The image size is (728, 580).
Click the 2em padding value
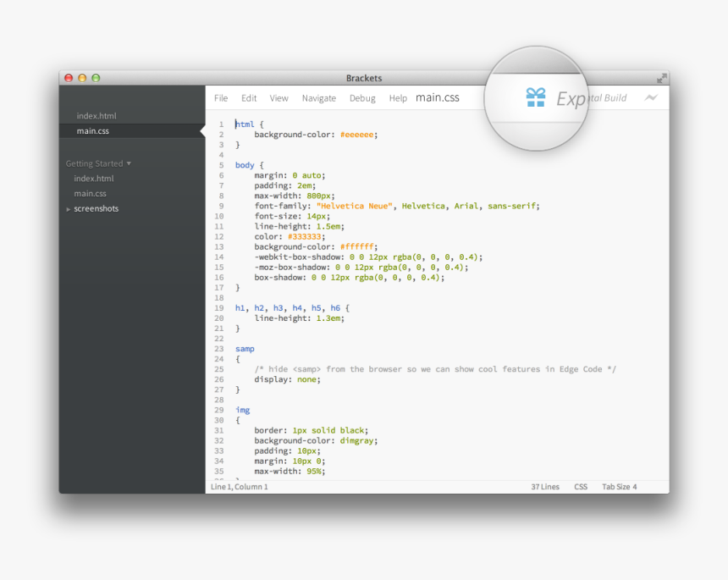click(x=305, y=185)
